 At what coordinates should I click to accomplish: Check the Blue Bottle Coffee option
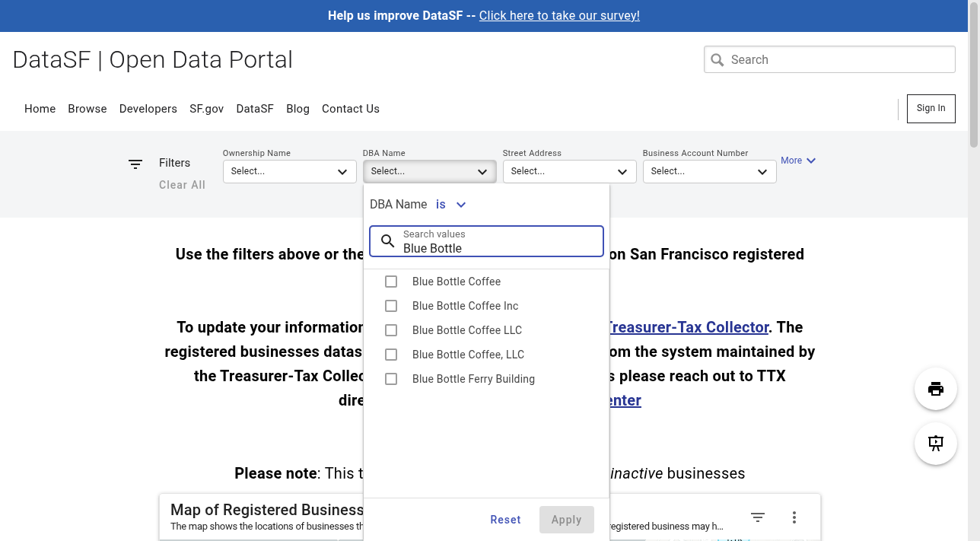tap(391, 282)
